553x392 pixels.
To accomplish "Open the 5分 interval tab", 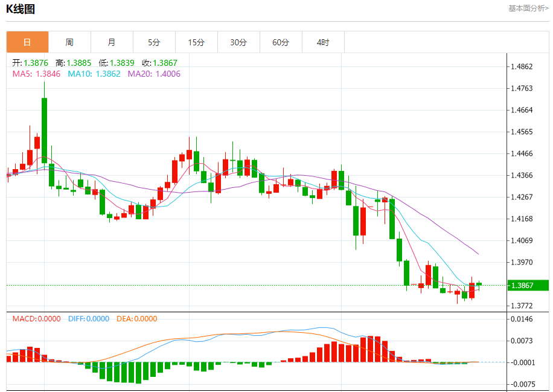I will point(154,42).
